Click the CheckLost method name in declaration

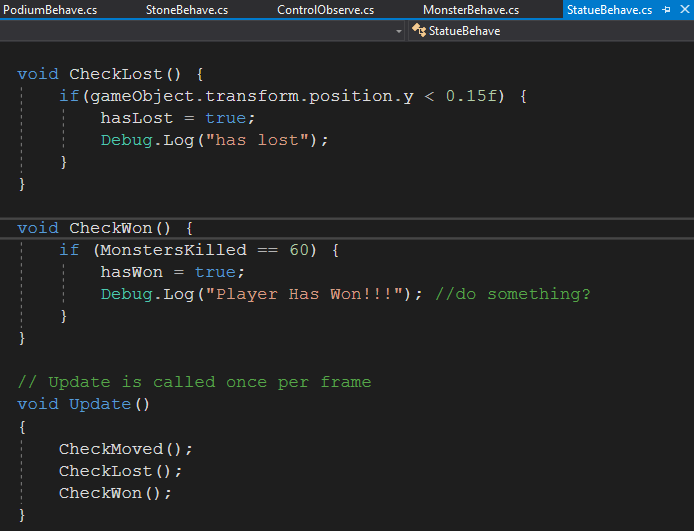click(x=116, y=74)
